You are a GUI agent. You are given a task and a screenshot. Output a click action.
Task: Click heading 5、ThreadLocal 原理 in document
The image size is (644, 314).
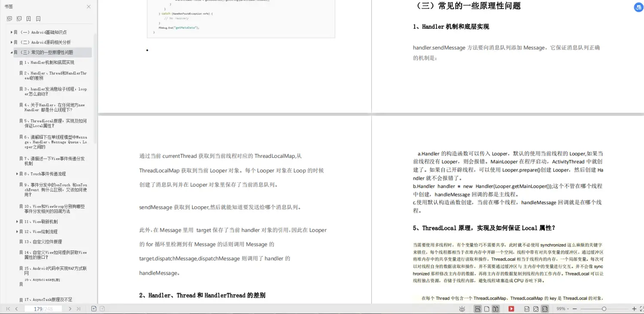[484, 228]
